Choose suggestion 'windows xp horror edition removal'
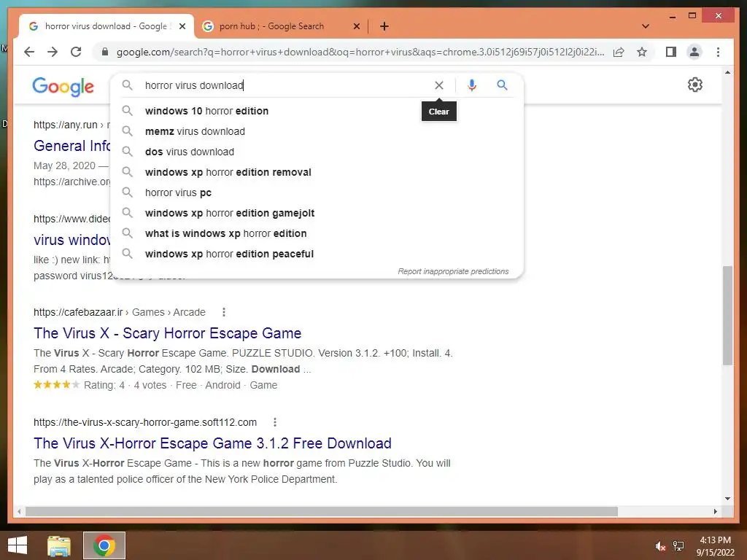747x560 pixels. pos(228,172)
